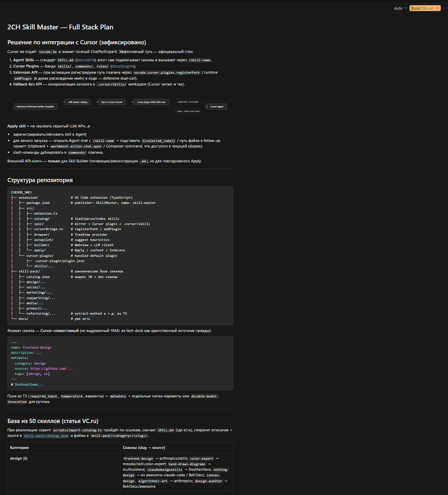Image resolution: width=448 pixels, height=495 pixels.
Task: Click the 'marketing/...' row in repository tree
Action: 39,292
